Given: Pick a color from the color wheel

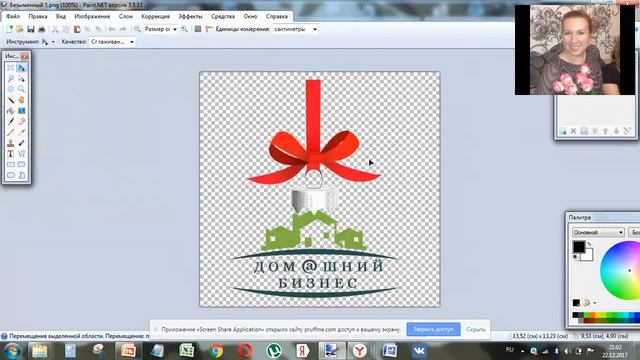Looking at the screenshot, I should pyautogui.click(x=620, y=270).
